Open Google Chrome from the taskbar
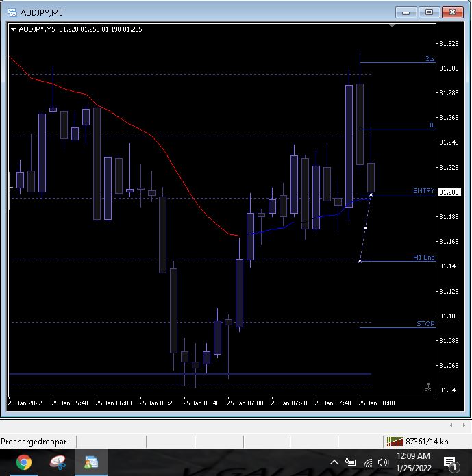 pyautogui.click(x=24, y=462)
